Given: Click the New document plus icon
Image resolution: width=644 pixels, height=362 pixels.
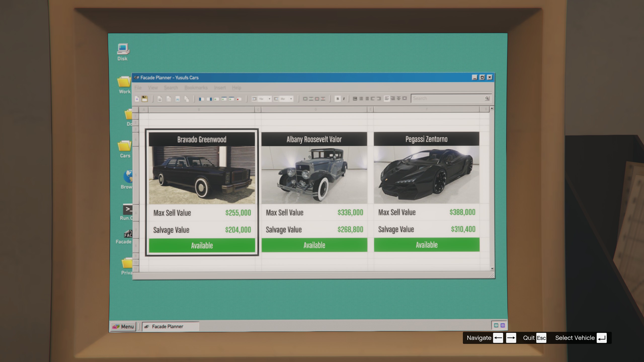Looking at the screenshot, I should pos(137,99).
